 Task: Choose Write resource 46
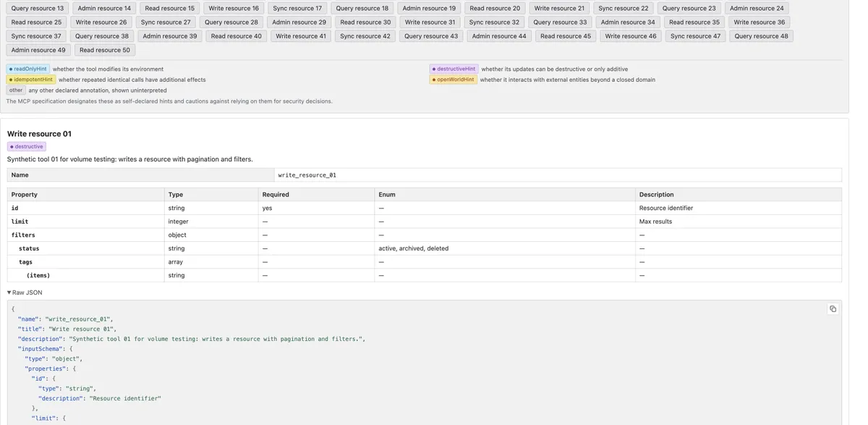(630, 35)
